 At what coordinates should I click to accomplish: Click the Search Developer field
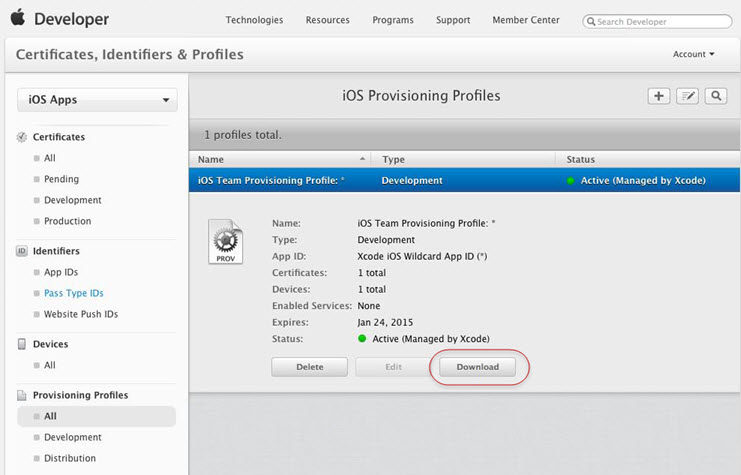click(x=661, y=20)
